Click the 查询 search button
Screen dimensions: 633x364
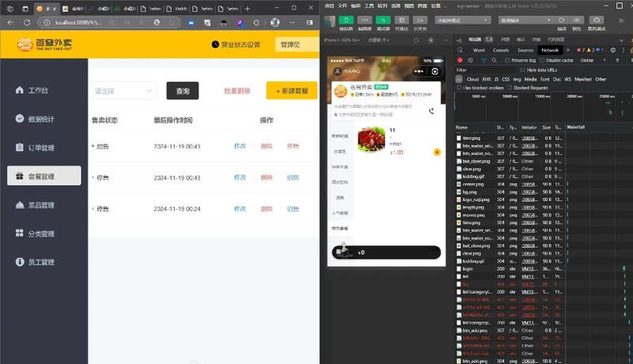coord(183,91)
